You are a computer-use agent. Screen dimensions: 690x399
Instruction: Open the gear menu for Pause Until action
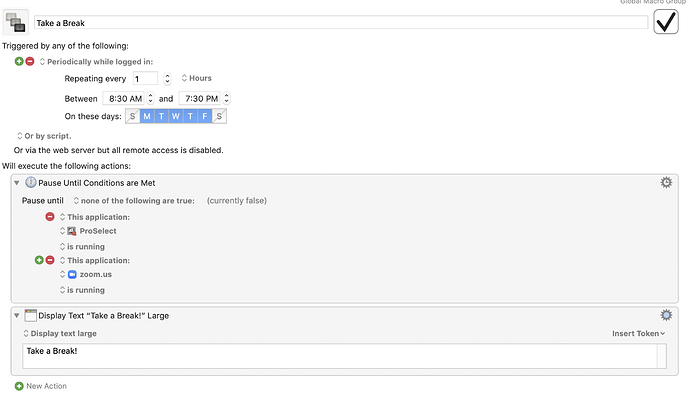click(x=666, y=183)
